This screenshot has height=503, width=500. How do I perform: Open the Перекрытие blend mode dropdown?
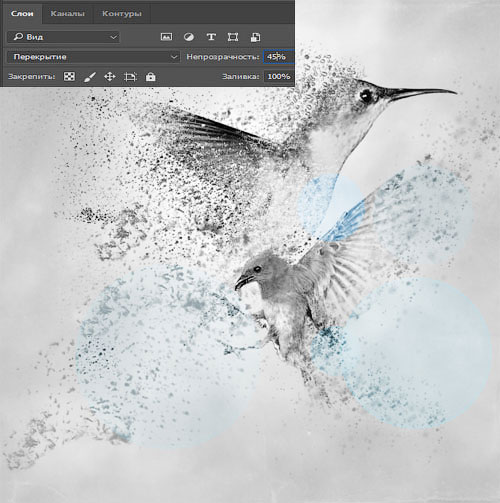pos(93,57)
